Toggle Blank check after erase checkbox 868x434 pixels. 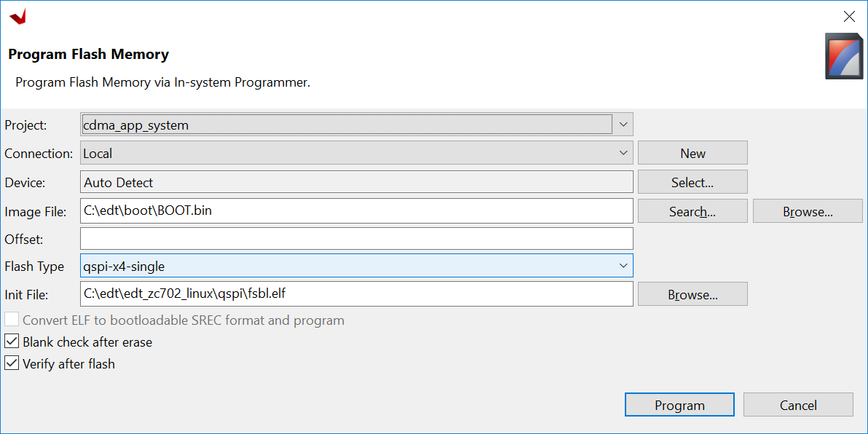coord(12,342)
